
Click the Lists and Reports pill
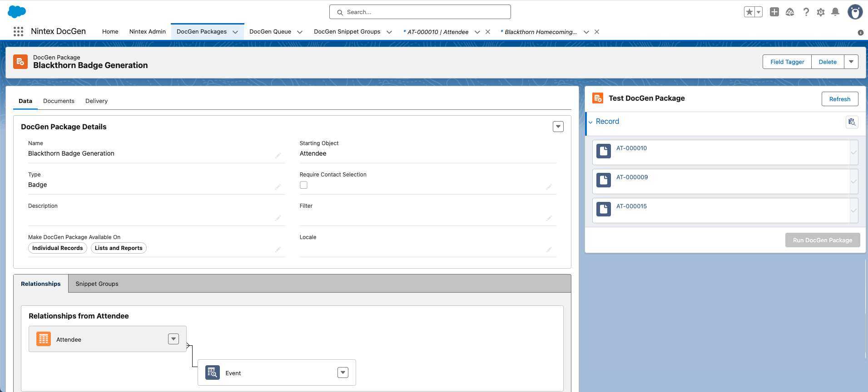pos(119,248)
